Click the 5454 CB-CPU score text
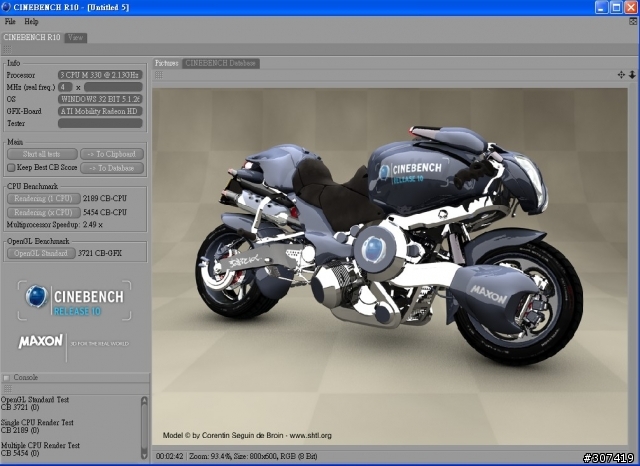Image resolution: width=640 pixels, height=466 pixels. pyautogui.click(x=105, y=213)
